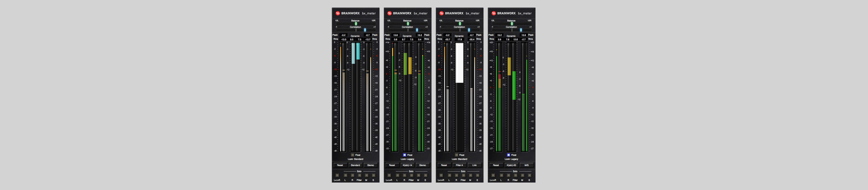Solo the Filter in the K(atz)-14 meter

coord(411,175)
